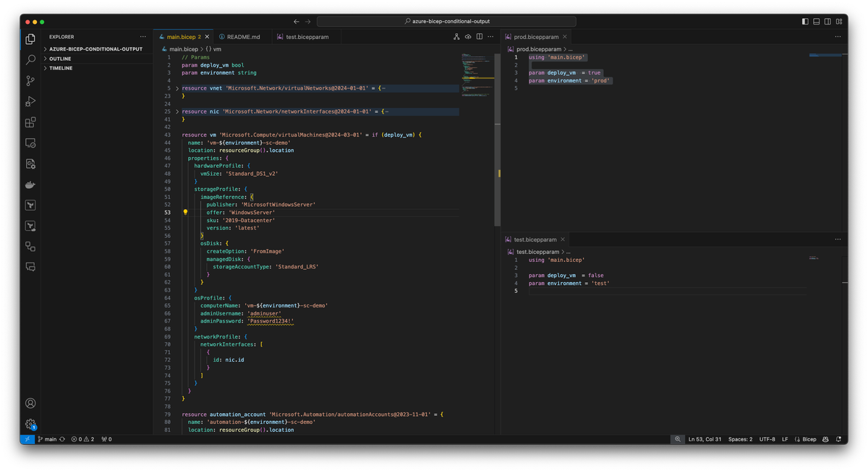Unfold the collapsed nic resource at line 25
The height and width of the screenshot is (471, 868).
click(177, 111)
